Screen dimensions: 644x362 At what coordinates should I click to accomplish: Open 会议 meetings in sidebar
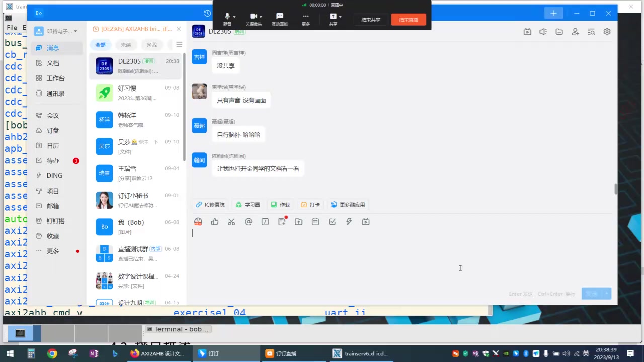(x=57, y=116)
